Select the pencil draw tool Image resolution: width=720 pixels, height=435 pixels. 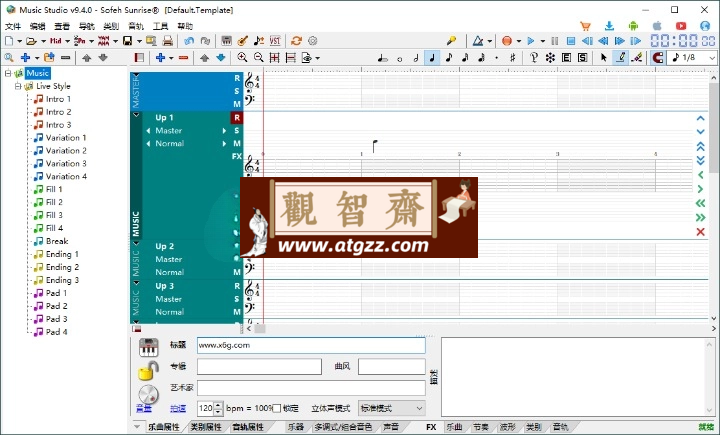tap(620, 57)
